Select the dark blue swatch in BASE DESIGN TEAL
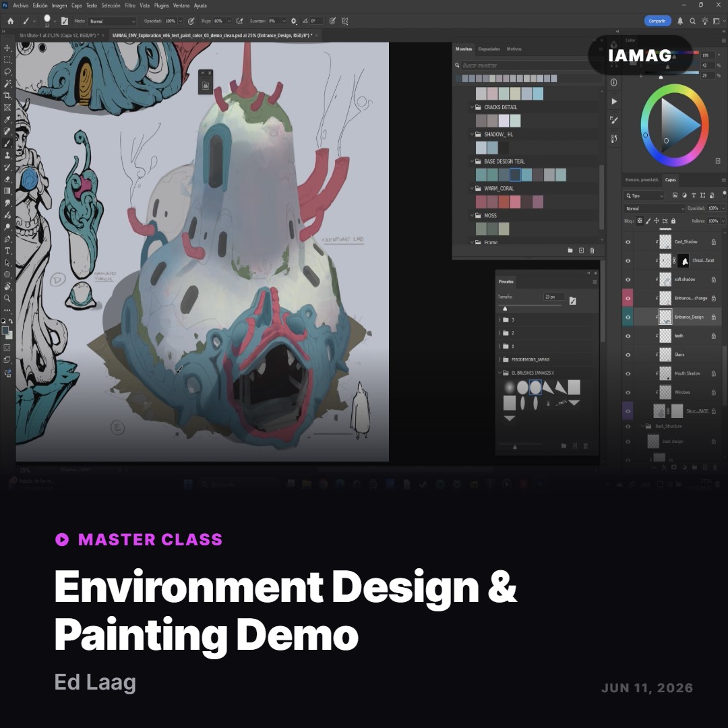Viewport: 728px width, 728px height. (x=515, y=175)
